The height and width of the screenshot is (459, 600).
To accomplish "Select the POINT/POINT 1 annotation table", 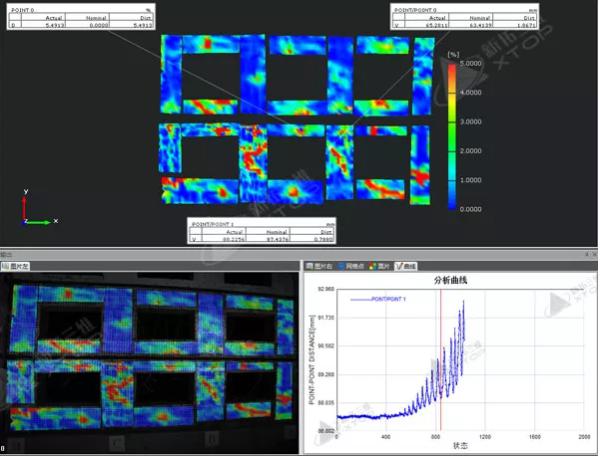I will coord(261,232).
